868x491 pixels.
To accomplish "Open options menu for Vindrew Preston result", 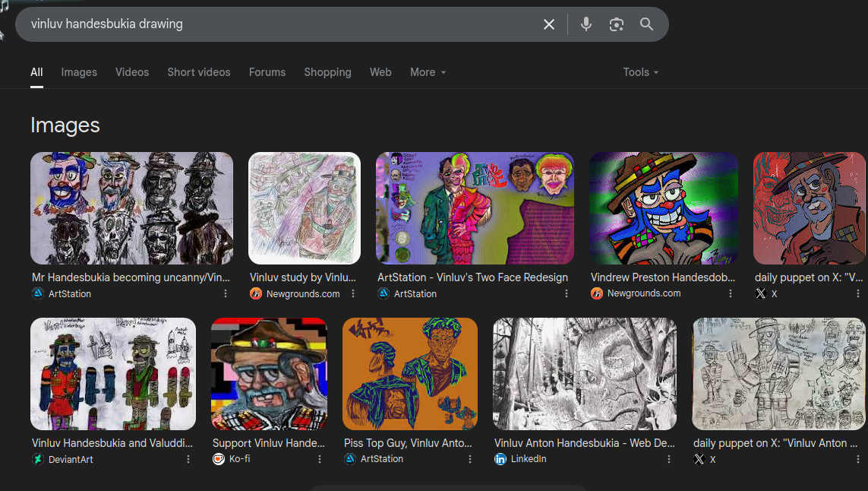I will point(730,293).
